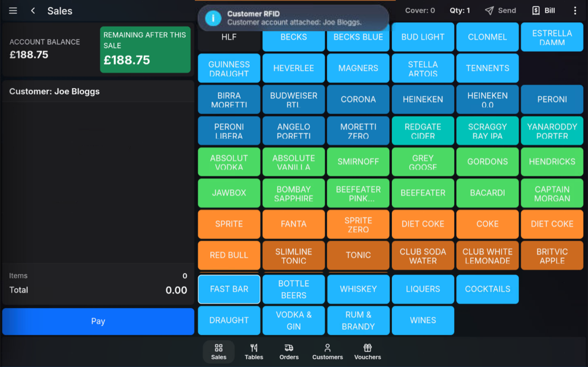Select the BOTTLE BEERS category
588x367 pixels.
[x=294, y=289]
